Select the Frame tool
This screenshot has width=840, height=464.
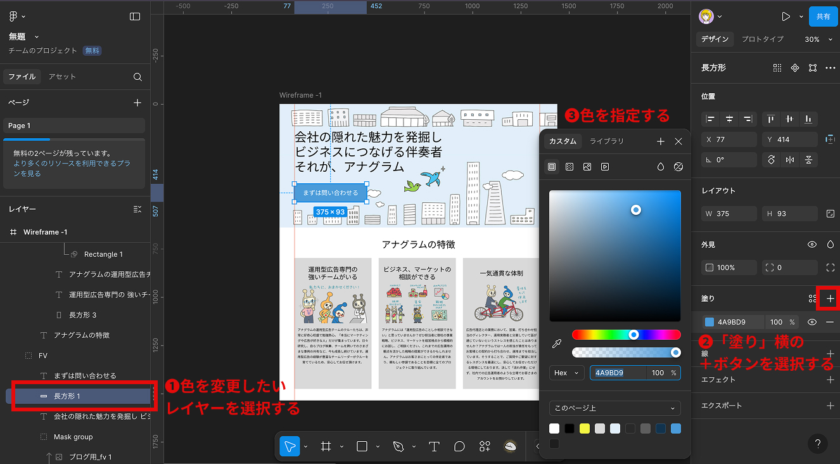pos(326,446)
